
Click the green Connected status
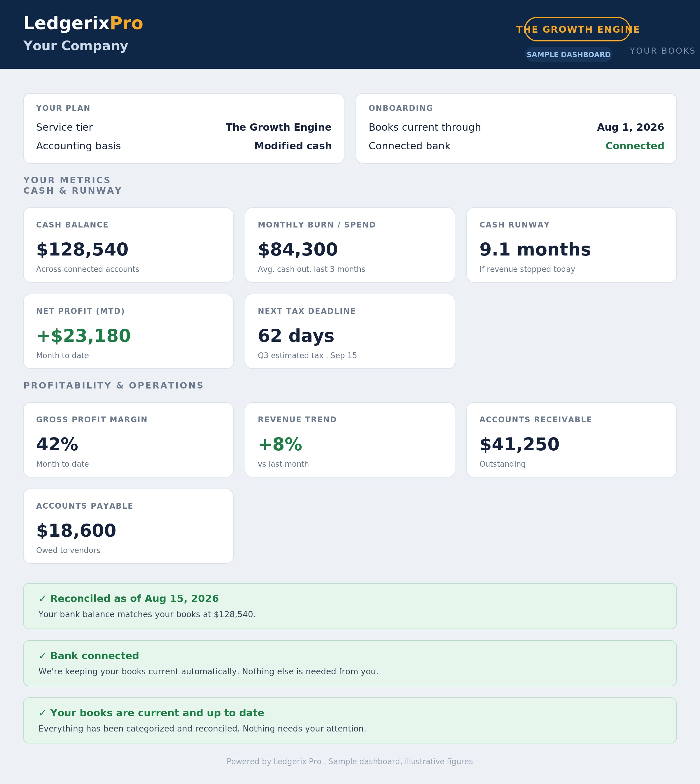(635, 146)
